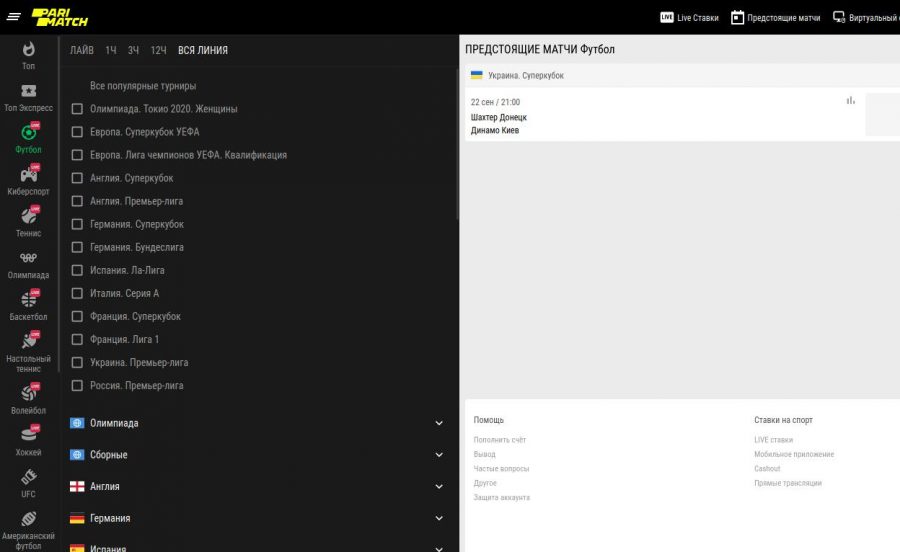This screenshot has height=552, width=900.
Task: Open the Пополнить счёт link
Action: click(499, 440)
